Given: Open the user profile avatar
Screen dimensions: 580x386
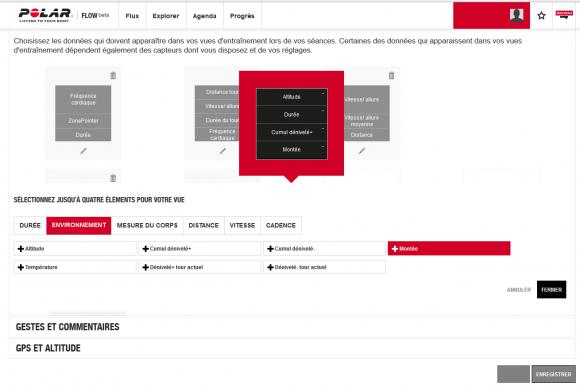Looking at the screenshot, I should [516, 15].
